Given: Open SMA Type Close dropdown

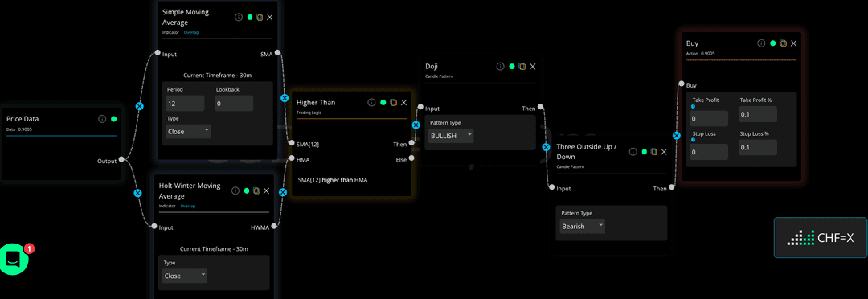Looking at the screenshot, I should tap(188, 131).
